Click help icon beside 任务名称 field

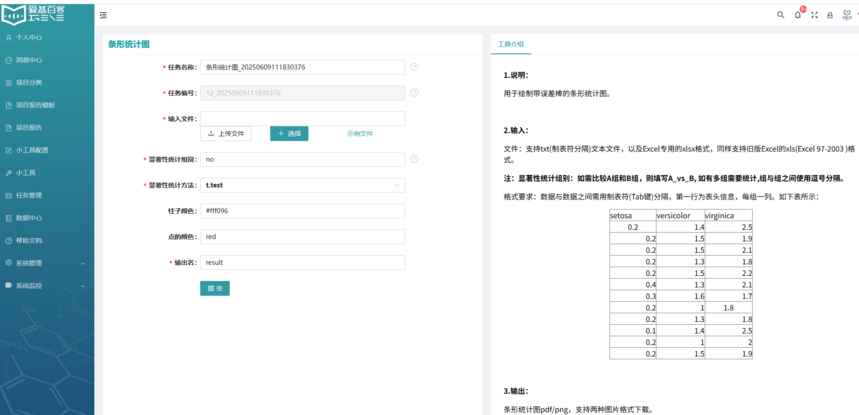coord(414,67)
